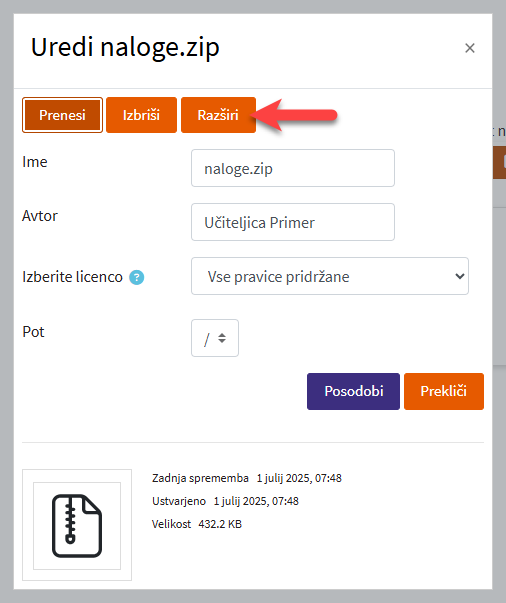Viewport: 506px width, 603px height.
Task: Click the Ime field label
Action: (x=35, y=162)
